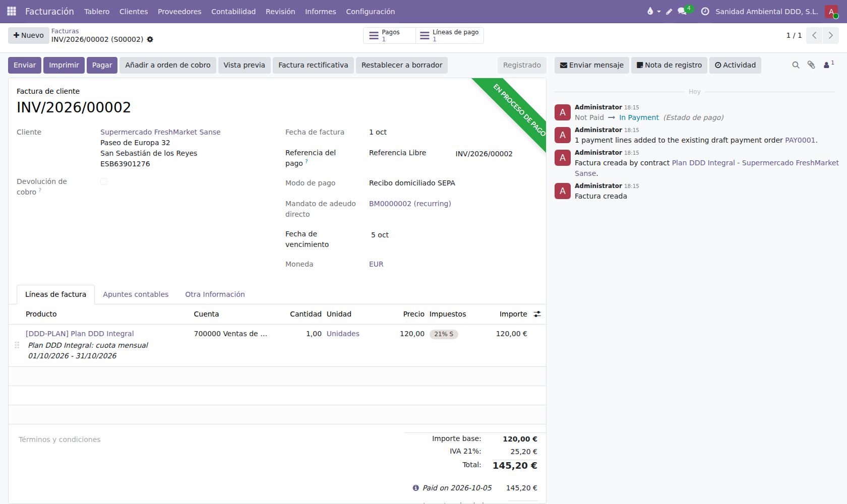Open the Pagos smart button
The height and width of the screenshot is (504, 847).
(389, 35)
